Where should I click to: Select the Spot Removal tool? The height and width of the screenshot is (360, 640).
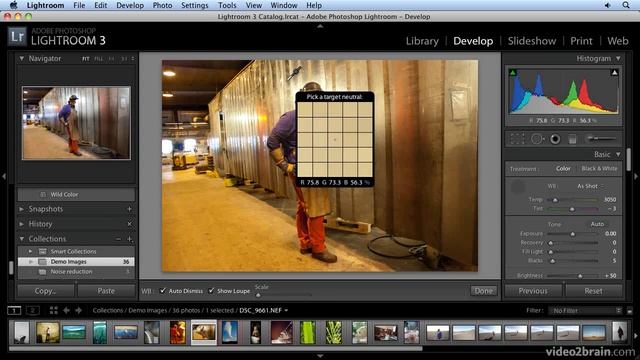pyautogui.click(x=537, y=139)
